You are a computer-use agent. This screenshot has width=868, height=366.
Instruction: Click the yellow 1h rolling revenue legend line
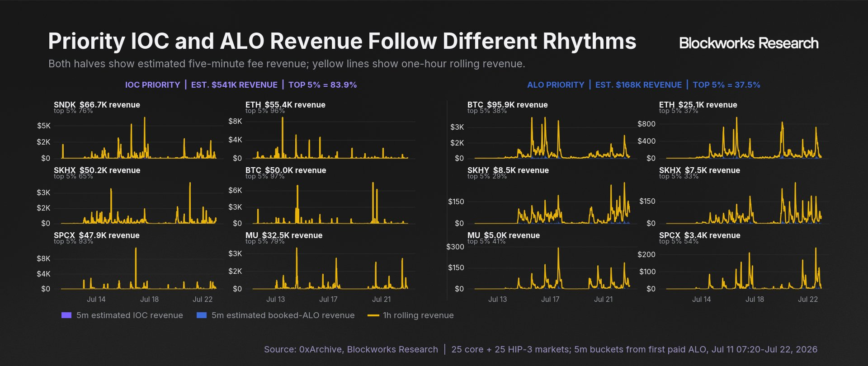coord(373,315)
